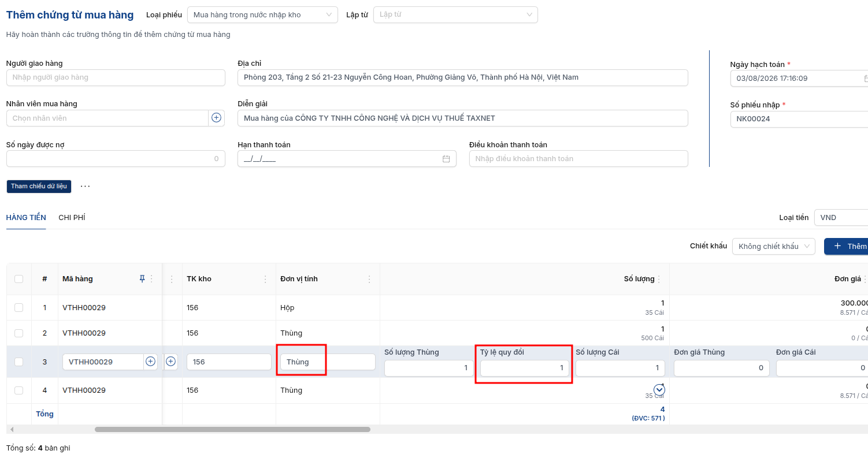This screenshot has height=454, width=868.
Task: Click the Thêm button
Action: click(x=847, y=246)
